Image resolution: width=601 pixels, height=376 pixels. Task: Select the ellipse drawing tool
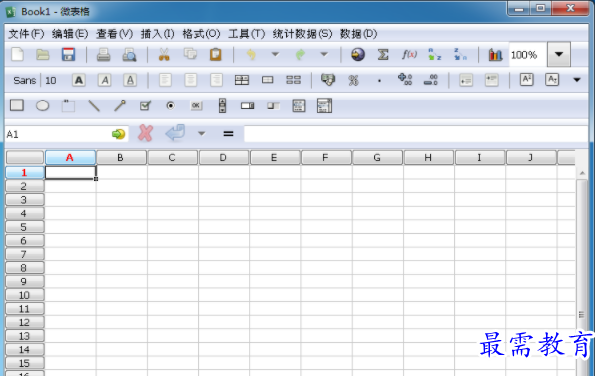pyautogui.click(x=43, y=105)
